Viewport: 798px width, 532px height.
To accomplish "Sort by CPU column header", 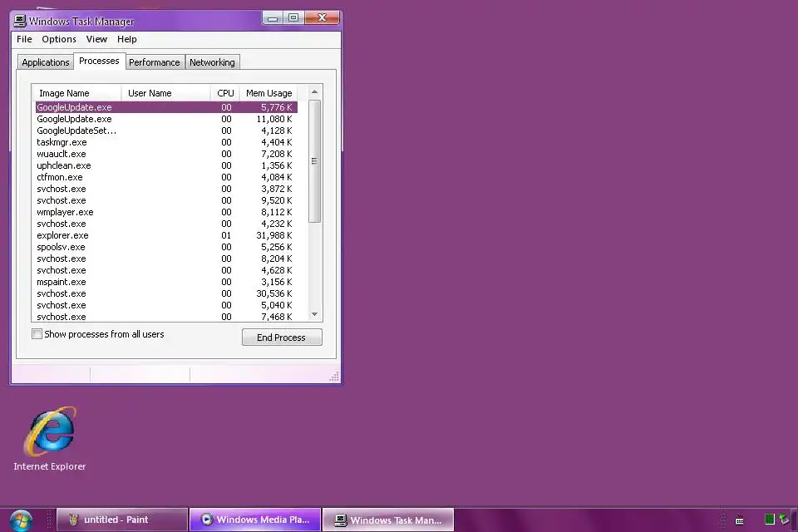I will 225,93.
